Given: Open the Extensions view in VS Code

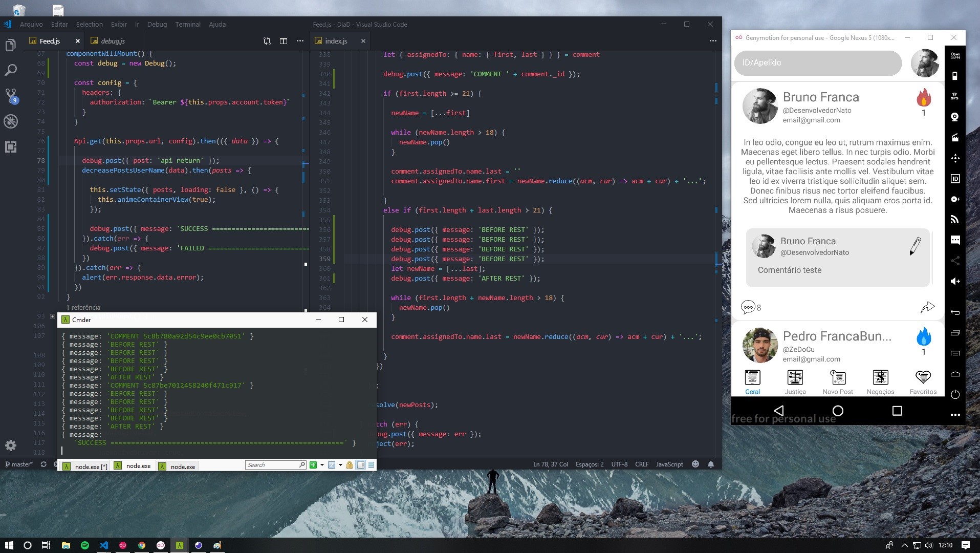Looking at the screenshot, I should click(11, 147).
